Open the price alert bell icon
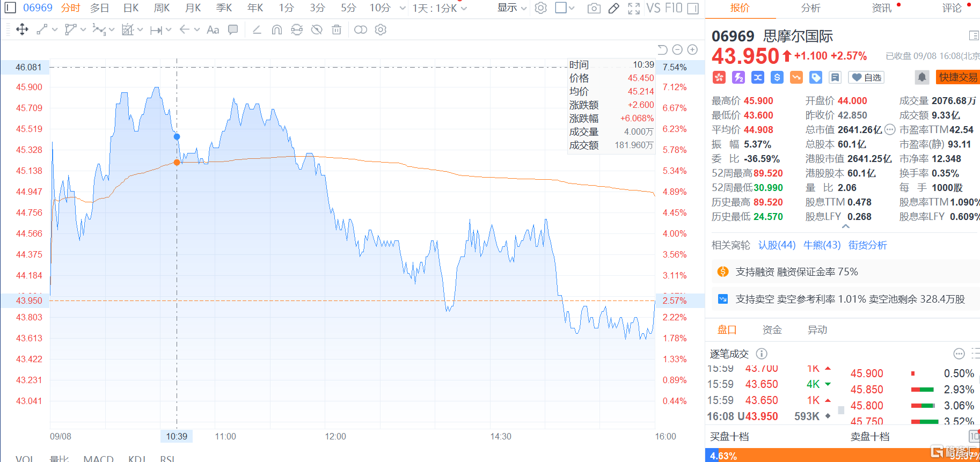 [x=922, y=77]
